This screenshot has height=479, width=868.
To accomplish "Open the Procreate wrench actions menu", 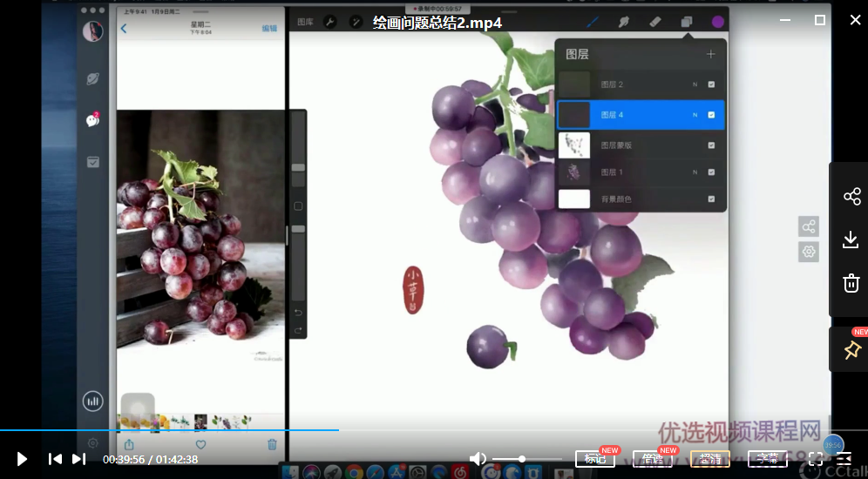I will pyautogui.click(x=330, y=22).
